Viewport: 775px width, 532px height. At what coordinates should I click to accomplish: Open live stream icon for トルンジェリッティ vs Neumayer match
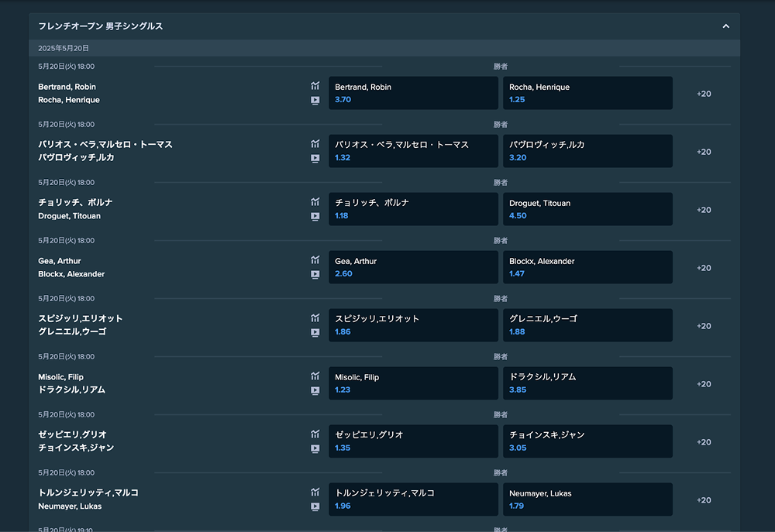pos(315,506)
